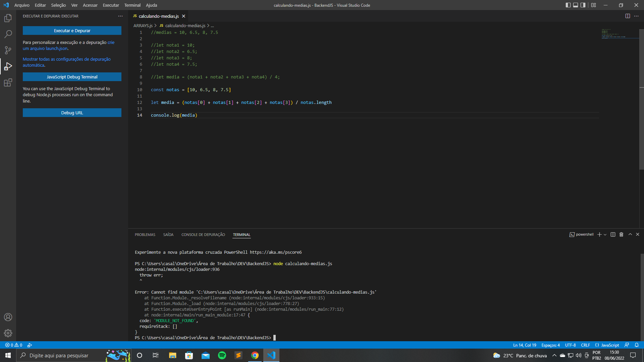Screen dimensions: 644x362
Task: Open Ln 14, Col 19 go-to-line status
Action: 525,345
